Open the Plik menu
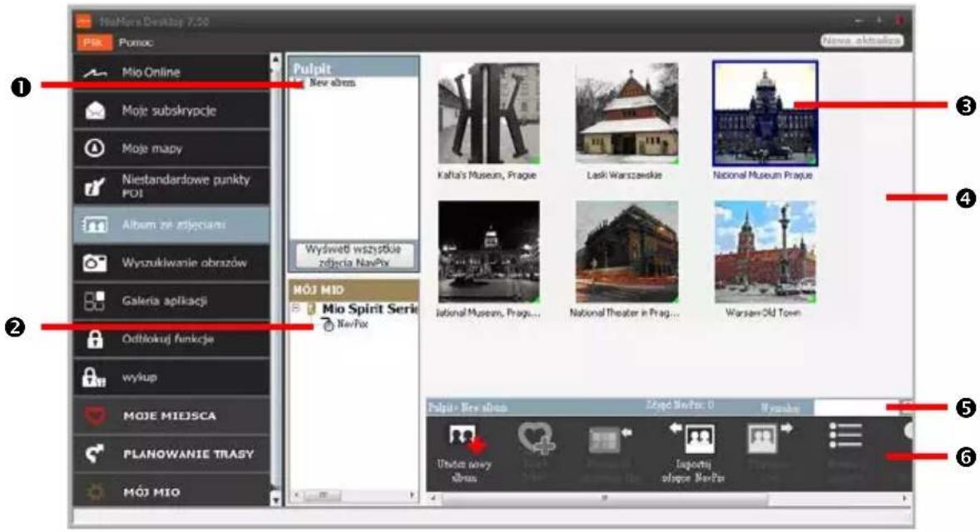The width and height of the screenshot is (980, 532). (x=93, y=42)
